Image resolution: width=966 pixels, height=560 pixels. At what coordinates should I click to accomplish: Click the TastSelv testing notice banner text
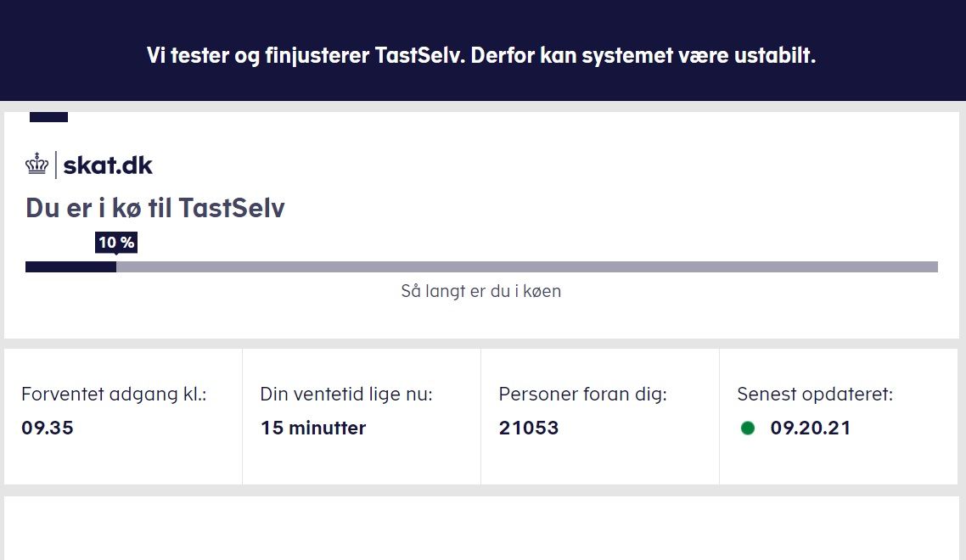point(481,55)
